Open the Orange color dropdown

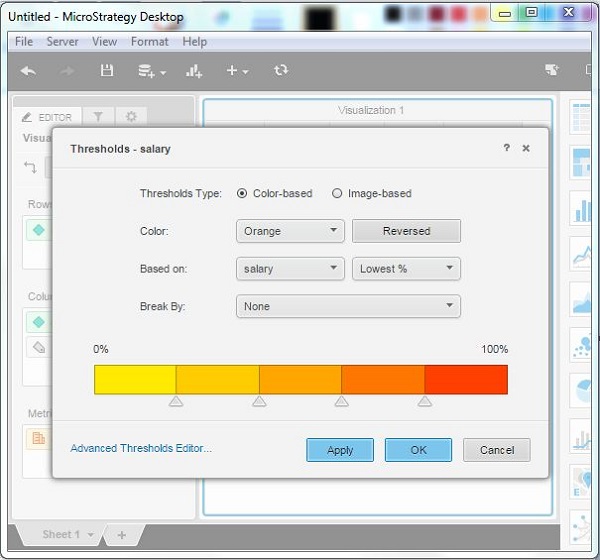(x=291, y=231)
